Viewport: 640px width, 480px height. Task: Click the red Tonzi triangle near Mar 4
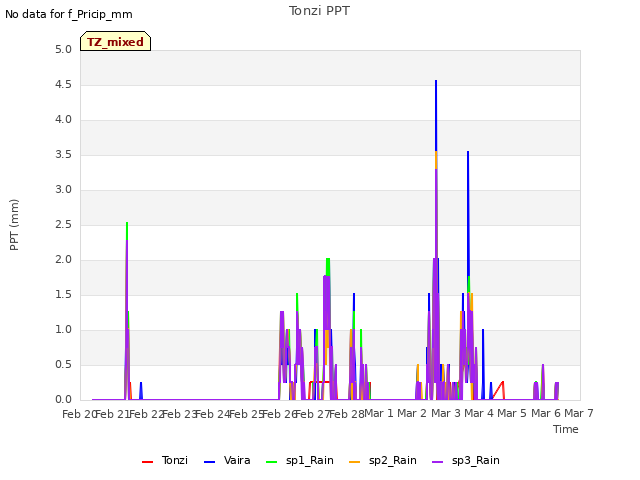coord(499,391)
